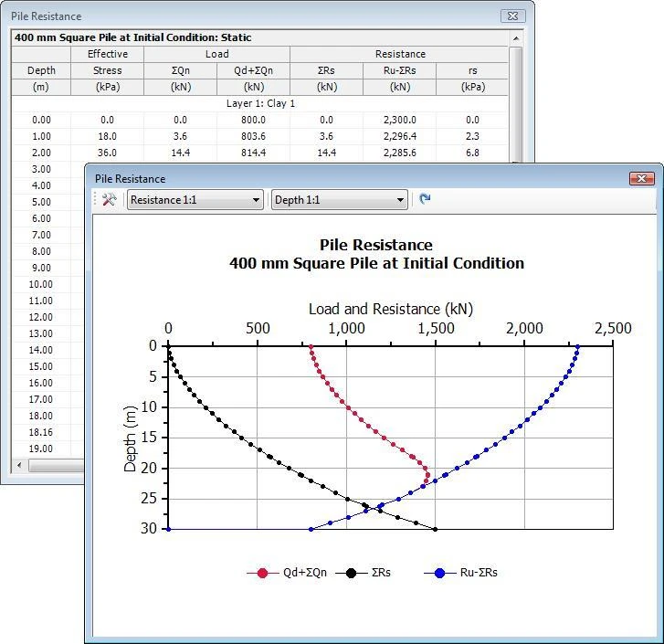This screenshot has height=644, width=664.
Task: Click the 2,300.0 resistance cell
Action: [399, 120]
